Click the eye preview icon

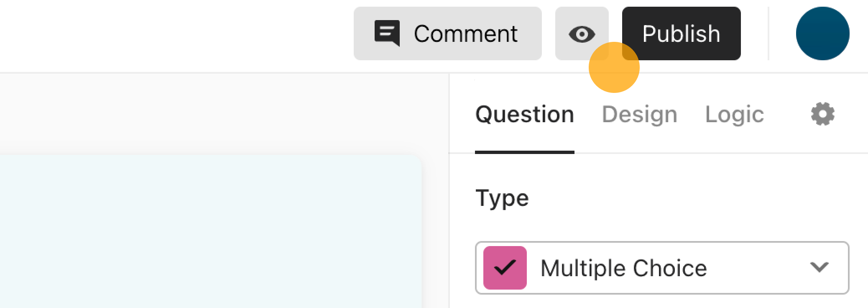(582, 34)
